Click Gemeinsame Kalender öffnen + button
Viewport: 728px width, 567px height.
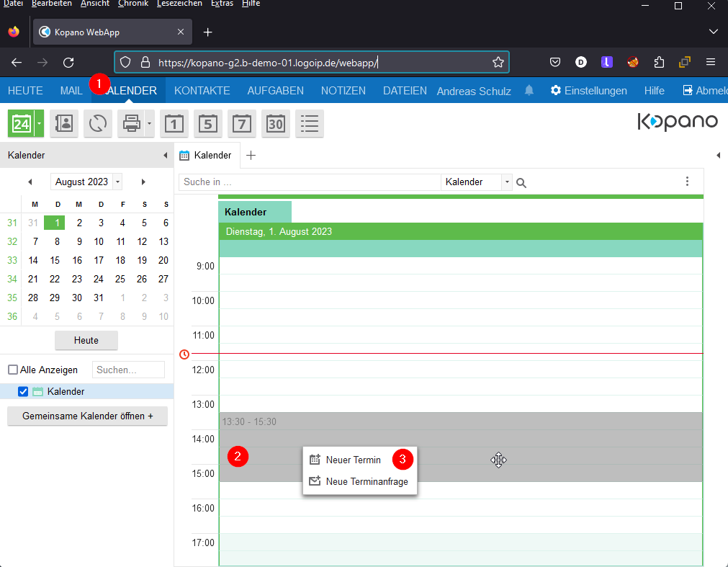(87, 416)
